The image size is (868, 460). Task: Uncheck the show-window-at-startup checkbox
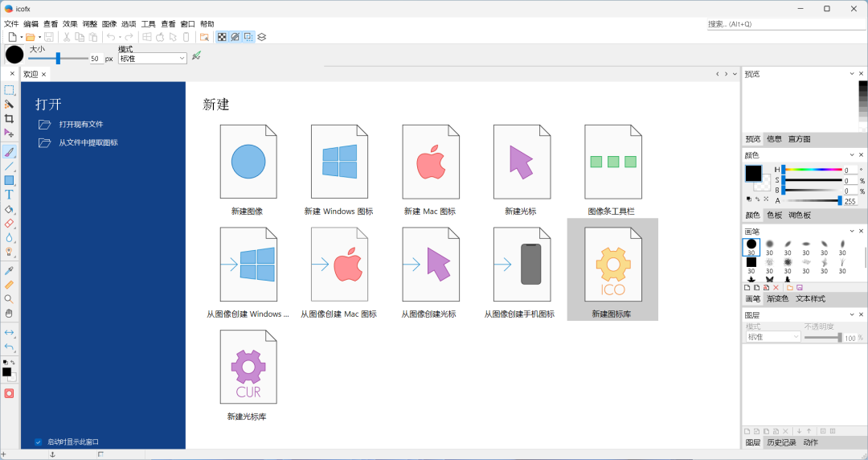pos(39,442)
